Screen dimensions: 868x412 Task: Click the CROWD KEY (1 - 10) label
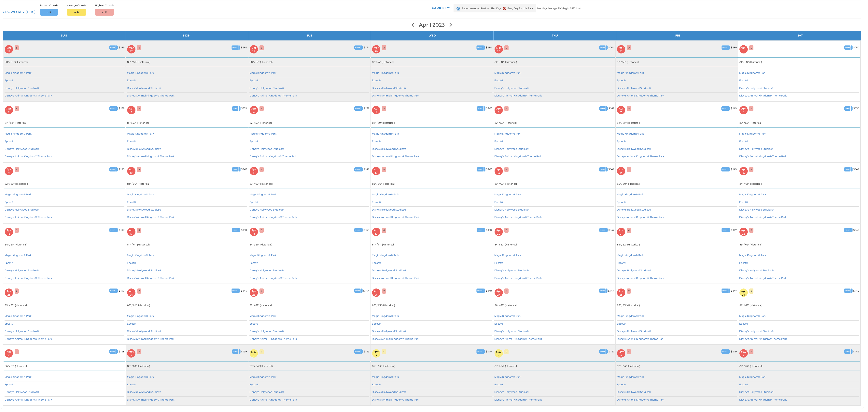[20, 12]
